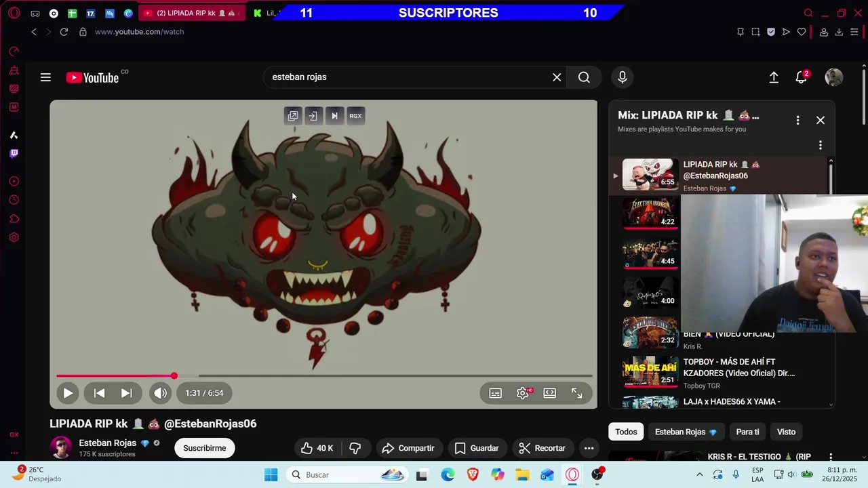This screenshot has height=488, width=868.
Task: Switch to the Kick Lil browser tab
Action: pos(266,13)
